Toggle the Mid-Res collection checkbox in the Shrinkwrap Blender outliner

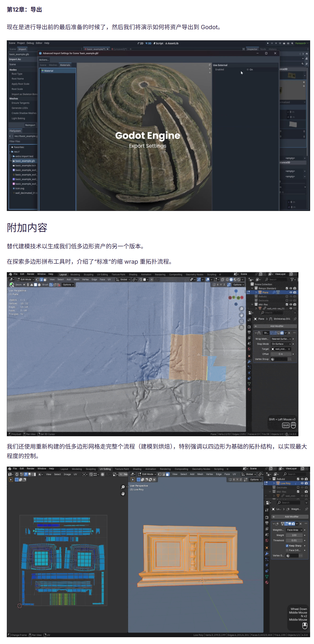click(x=287, y=305)
